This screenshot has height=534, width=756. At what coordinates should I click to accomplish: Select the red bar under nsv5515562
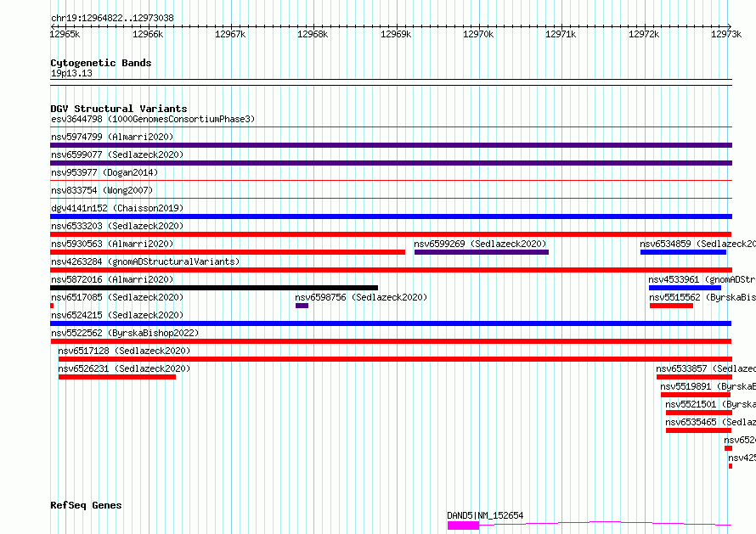coord(671,306)
